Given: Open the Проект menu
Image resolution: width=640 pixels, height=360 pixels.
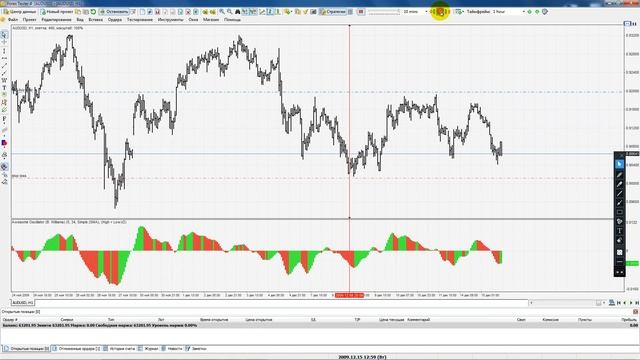Looking at the screenshot, I should point(29,20).
